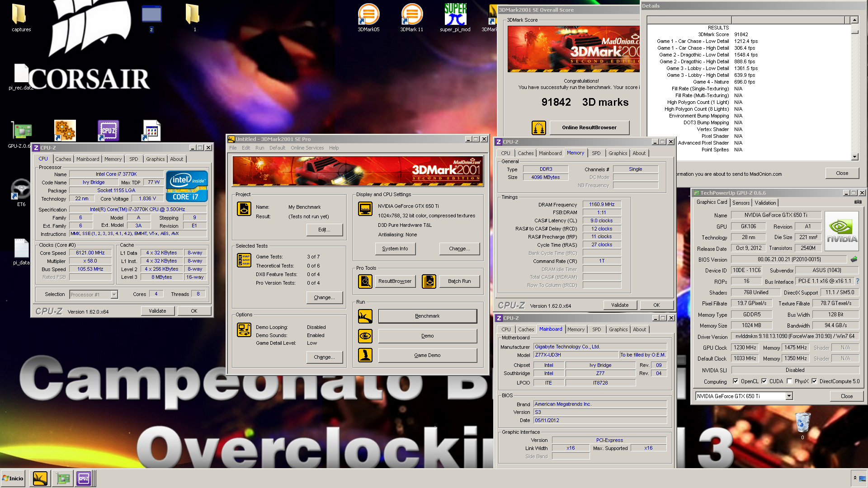
Task: Switch to the Caches tab in left CPU-Z
Action: coord(63,159)
